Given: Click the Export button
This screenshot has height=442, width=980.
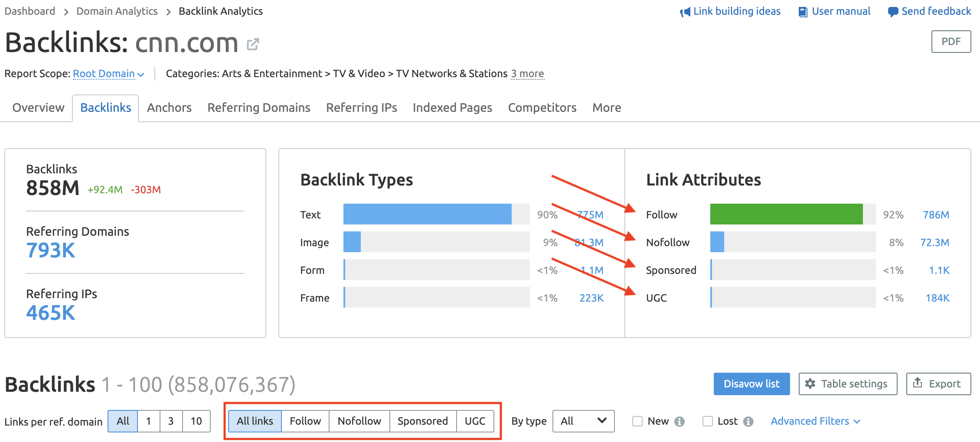Looking at the screenshot, I should click(x=938, y=384).
